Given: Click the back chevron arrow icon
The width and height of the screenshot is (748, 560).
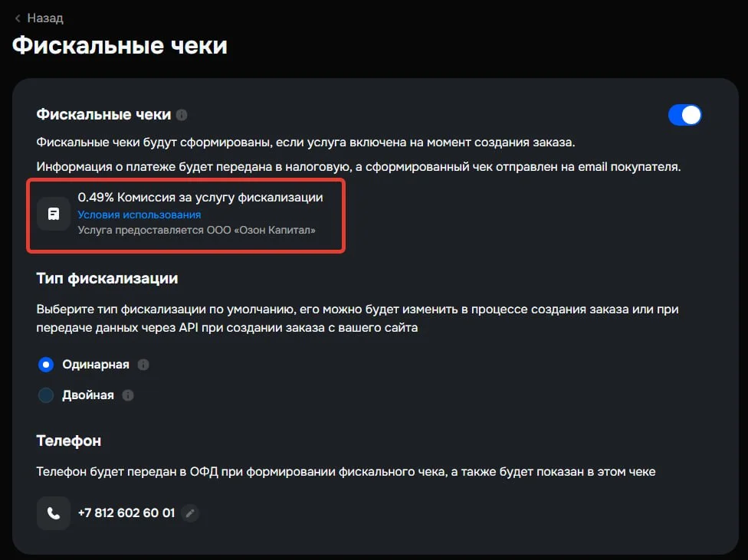Looking at the screenshot, I should (18, 18).
